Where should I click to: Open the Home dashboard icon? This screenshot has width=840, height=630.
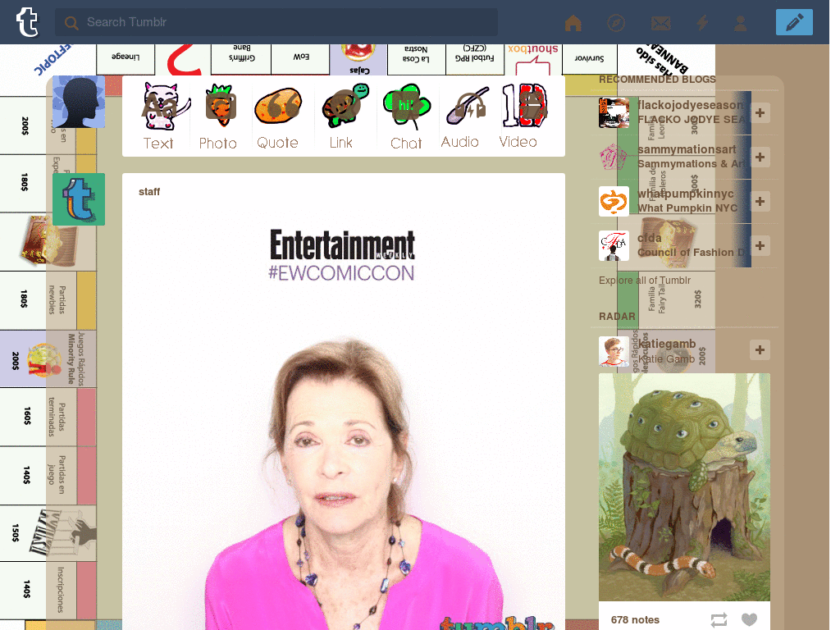[573, 23]
